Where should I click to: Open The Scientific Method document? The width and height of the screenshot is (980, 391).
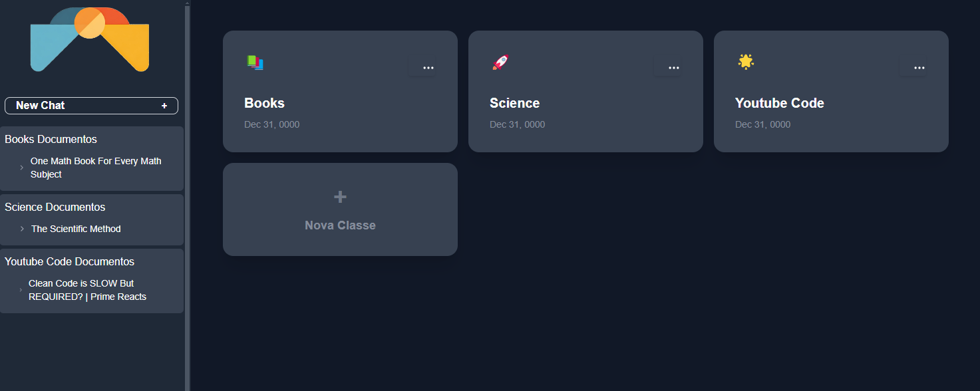click(x=76, y=229)
